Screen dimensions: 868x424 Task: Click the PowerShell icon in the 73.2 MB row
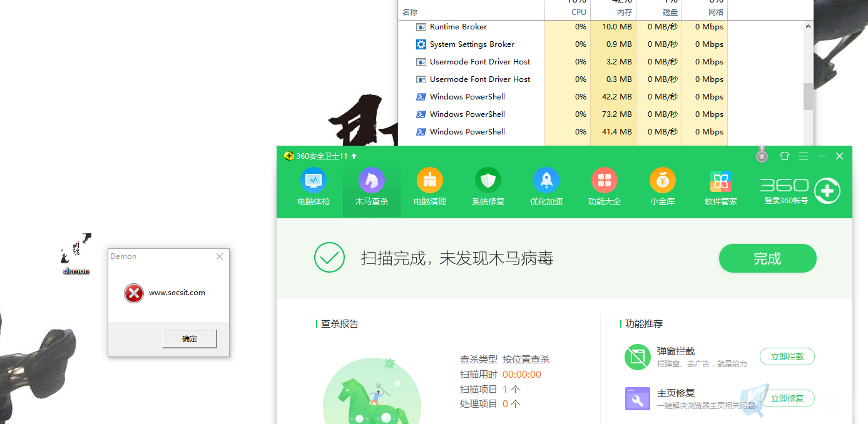(421, 114)
